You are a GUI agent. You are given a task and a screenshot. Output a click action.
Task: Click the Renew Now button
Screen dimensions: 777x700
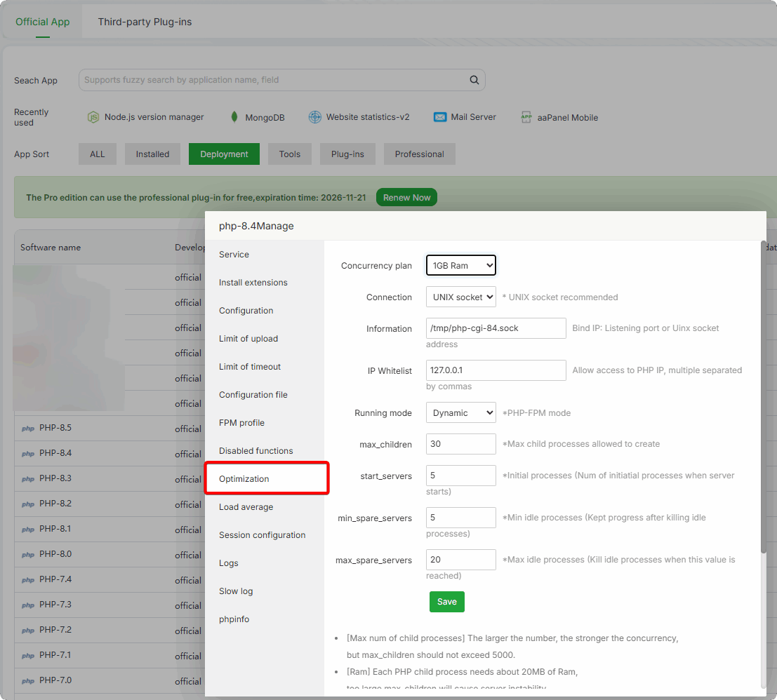point(406,198)
